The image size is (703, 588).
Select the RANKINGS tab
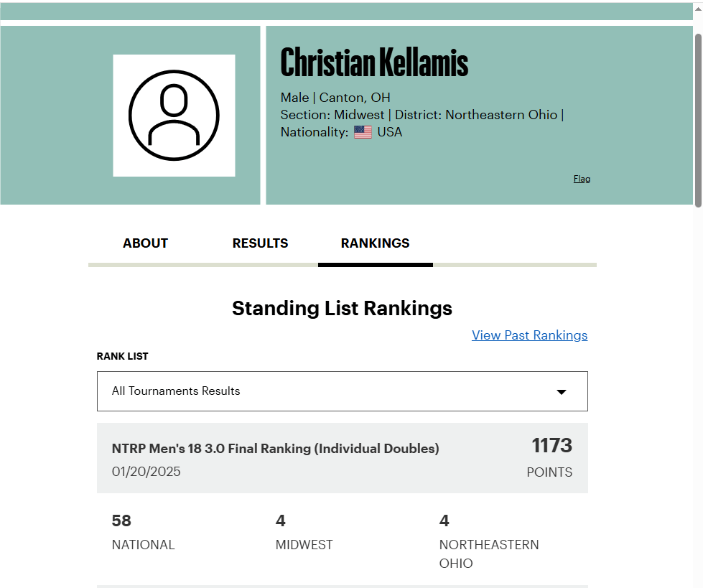coord(376,243)
